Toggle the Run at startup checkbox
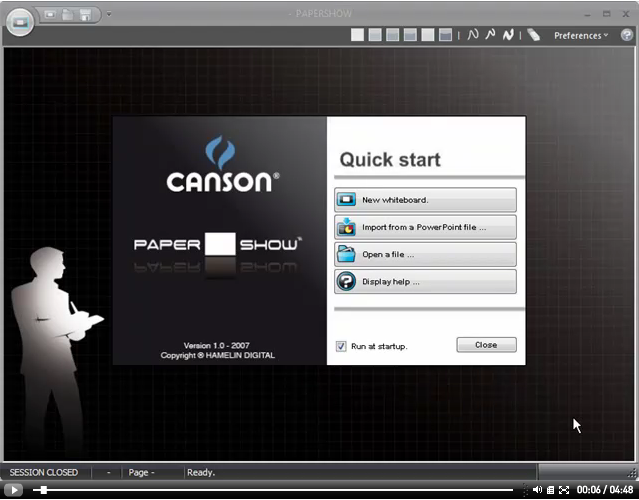 click(341, 346)
